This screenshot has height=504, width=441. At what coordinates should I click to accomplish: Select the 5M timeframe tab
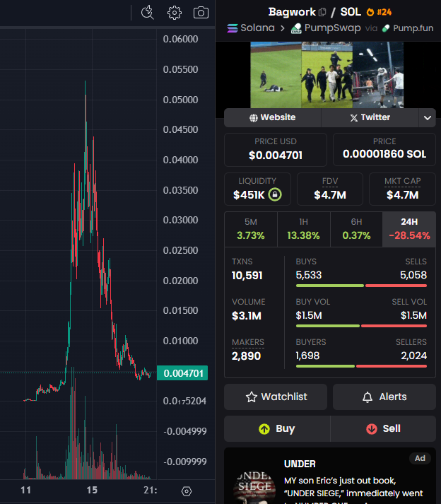click(x=251, y=229)
